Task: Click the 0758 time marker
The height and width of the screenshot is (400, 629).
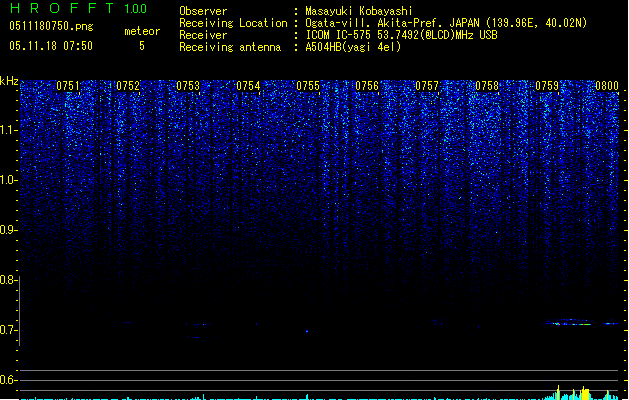Action: pos(487,86)
